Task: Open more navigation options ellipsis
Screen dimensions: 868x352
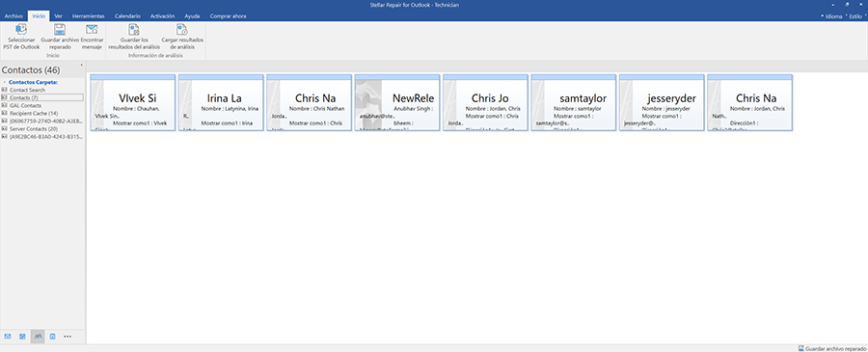Action: (68, 336)
